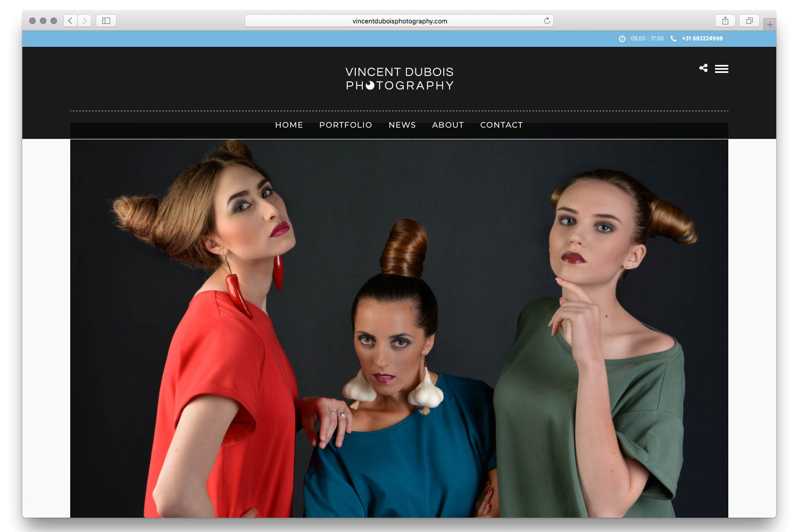The image size is (798, 532).
Task: Go forward with the browser forward arrow
Action: click(x=85, y=21)
